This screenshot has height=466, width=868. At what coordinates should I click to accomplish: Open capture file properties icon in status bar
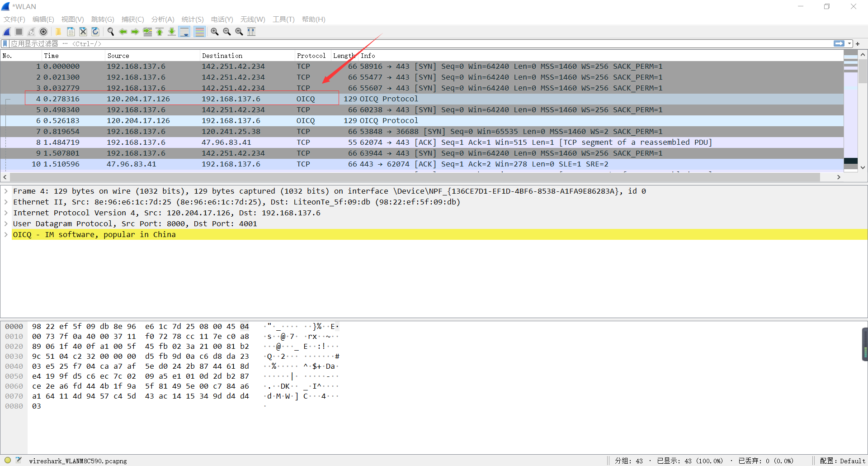pos(19,460)
